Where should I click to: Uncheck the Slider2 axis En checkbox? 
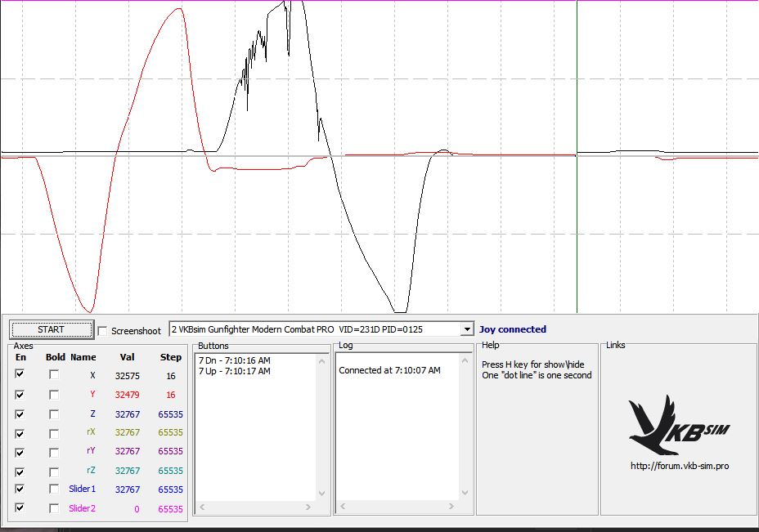[x=20, y=508]
